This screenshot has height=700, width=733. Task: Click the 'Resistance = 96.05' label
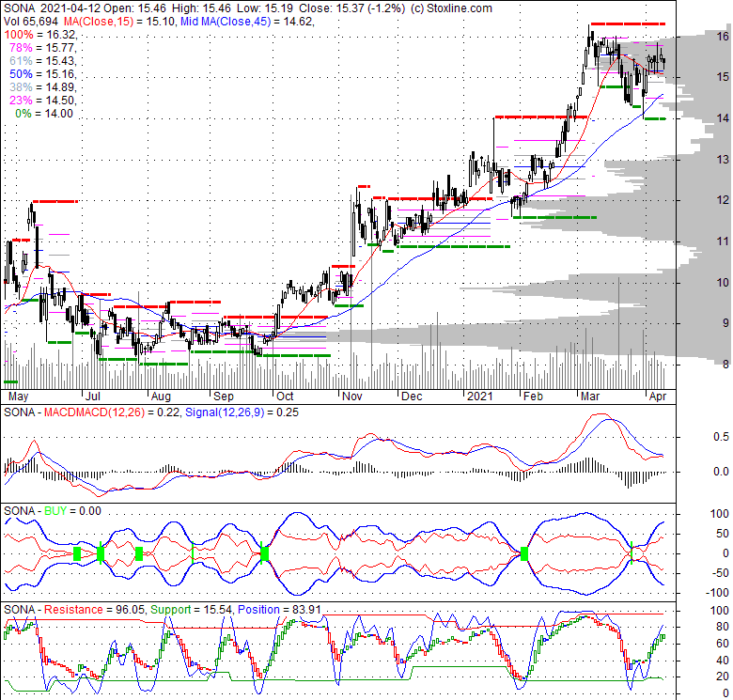tap(95, 610)
